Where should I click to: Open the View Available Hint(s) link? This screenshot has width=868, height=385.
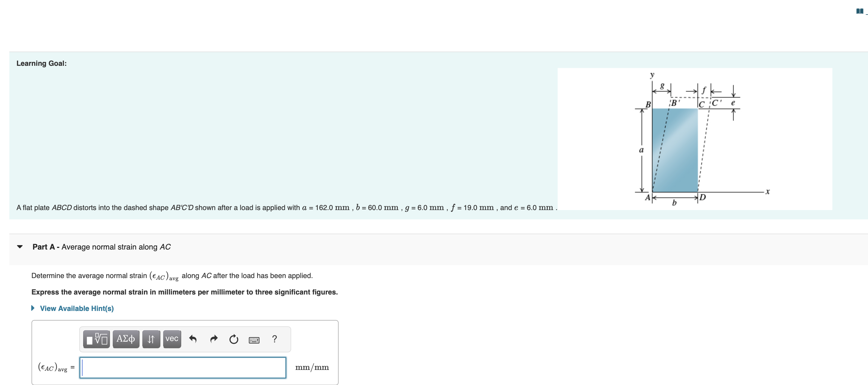pyautogui.click(x=77, y=308)
